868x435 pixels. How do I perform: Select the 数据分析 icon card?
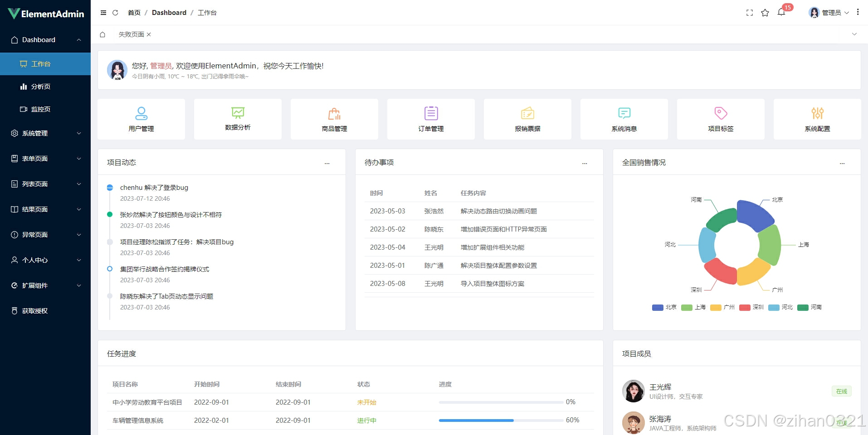click(x=238, y=113)
